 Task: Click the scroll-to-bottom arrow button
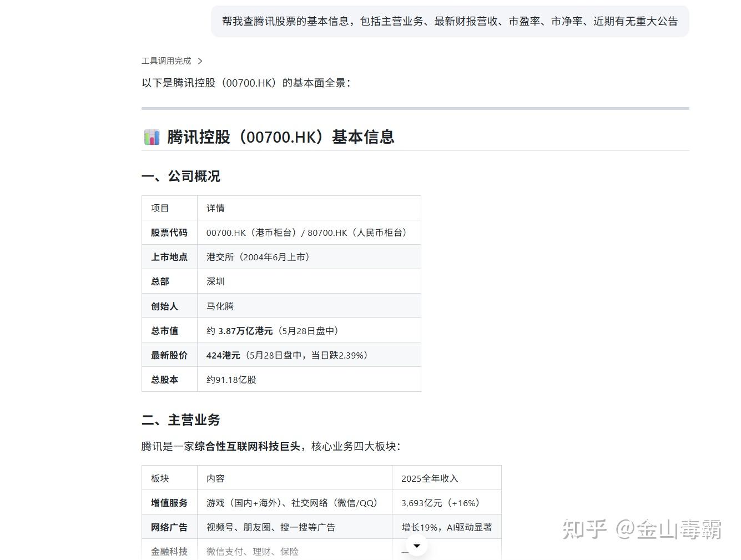(x=417, y=546)
